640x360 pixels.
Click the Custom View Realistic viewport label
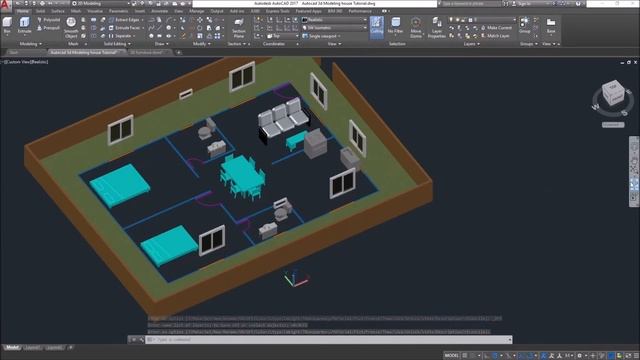coord(26,62)
